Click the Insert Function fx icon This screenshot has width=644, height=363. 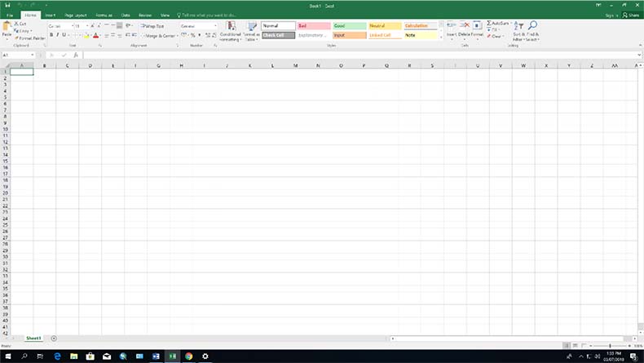tap(76, 55)
